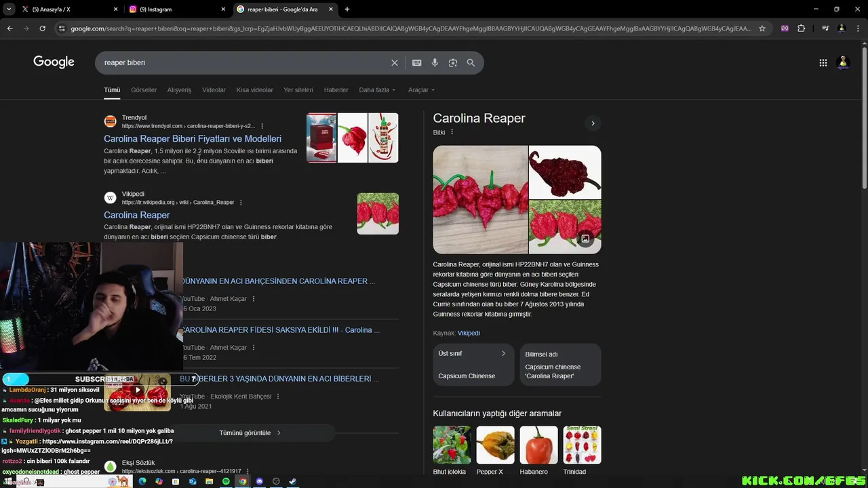Open Vikipedi result three-dot options
The image size is (868, 488).
(241, 202)
